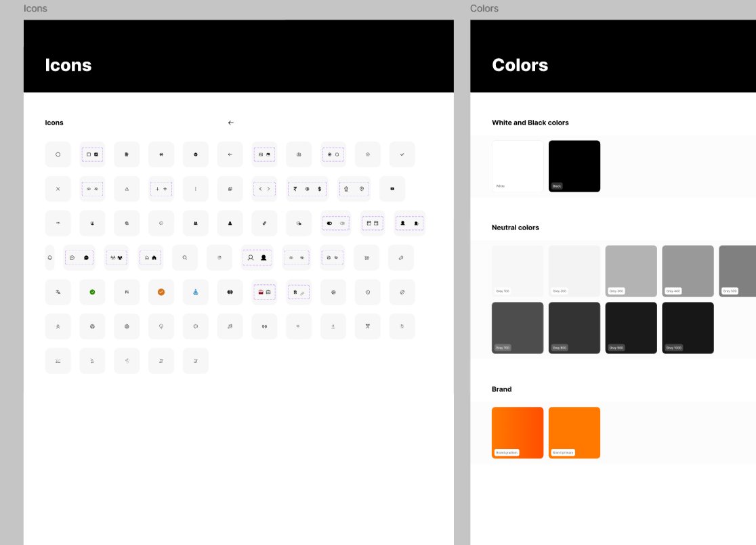
Task: Choose the Grey 400 swatch
Action: [688, 271]
